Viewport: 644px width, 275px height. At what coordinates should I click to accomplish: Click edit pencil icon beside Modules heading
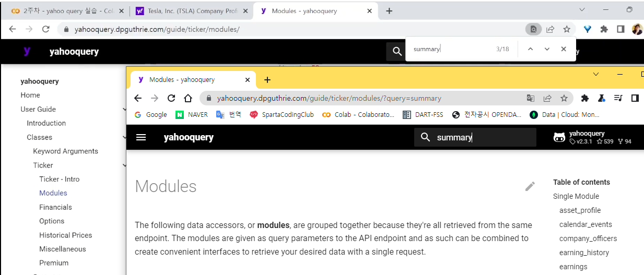530,186
